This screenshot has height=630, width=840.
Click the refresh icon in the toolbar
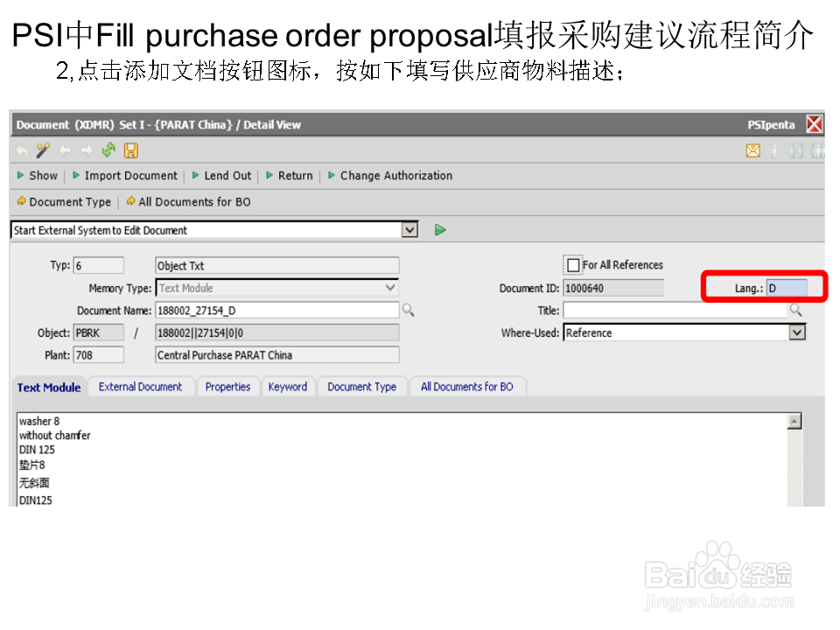(x=108, y=150)
